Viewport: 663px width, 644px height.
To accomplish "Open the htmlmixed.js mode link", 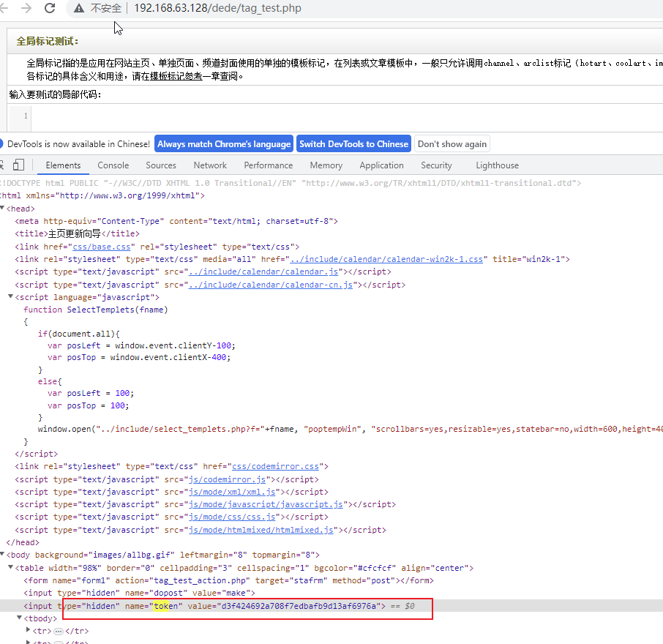I will click(261, 530).
